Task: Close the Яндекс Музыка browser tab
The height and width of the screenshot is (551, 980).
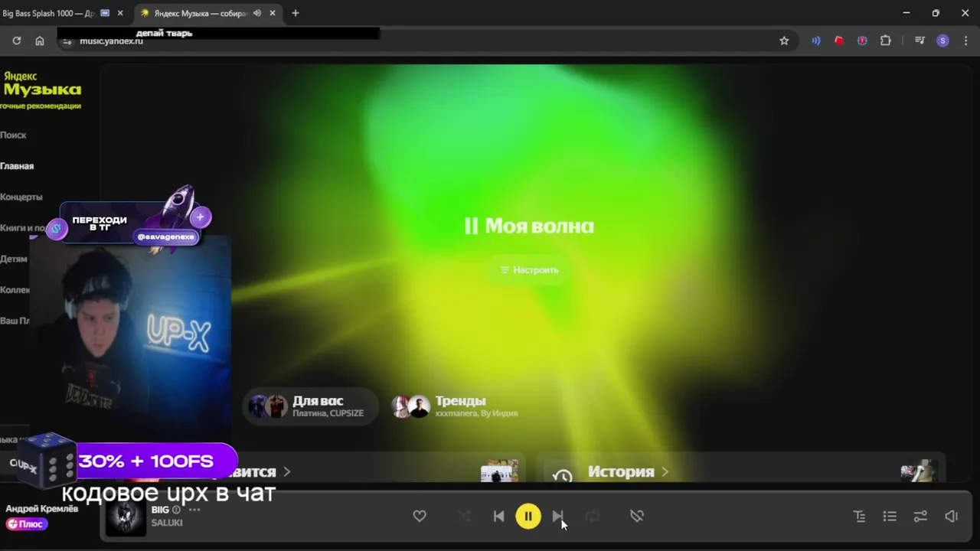Action: 273,13
